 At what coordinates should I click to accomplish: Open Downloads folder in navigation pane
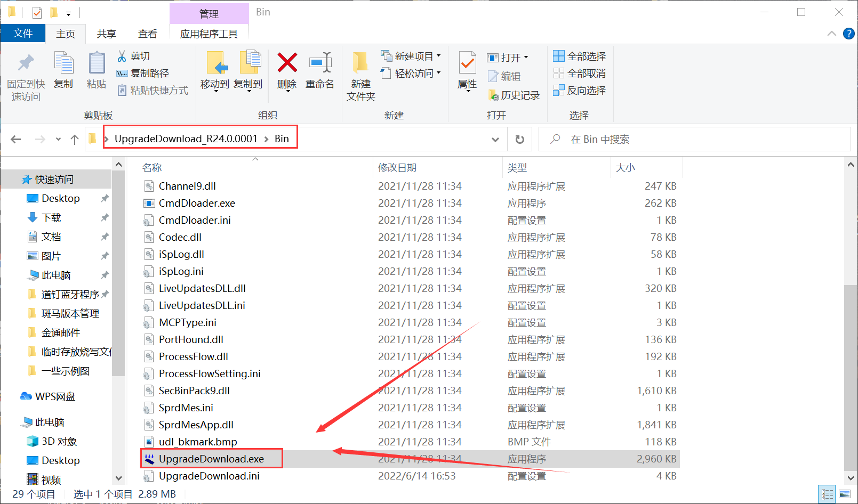pos(51,218)
